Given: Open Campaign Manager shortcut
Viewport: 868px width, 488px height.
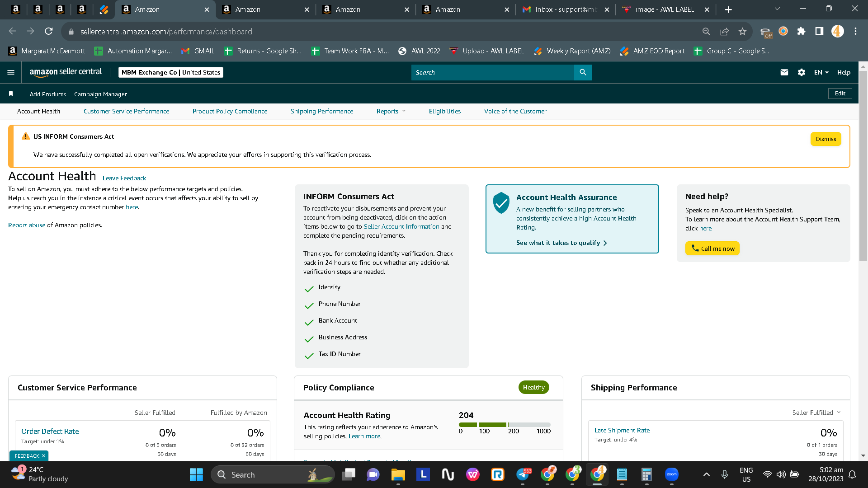Looking at the screenshot, I should (100, 94).
